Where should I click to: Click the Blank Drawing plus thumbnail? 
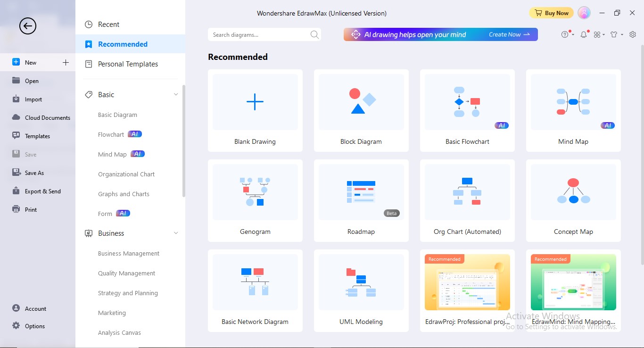point(255,102)
